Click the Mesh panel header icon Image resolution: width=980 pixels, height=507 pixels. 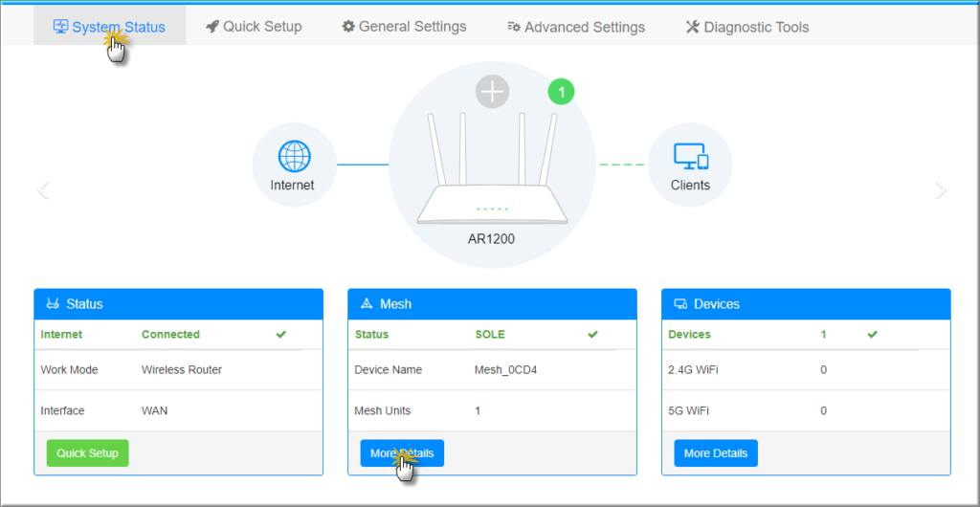point(366,304)
